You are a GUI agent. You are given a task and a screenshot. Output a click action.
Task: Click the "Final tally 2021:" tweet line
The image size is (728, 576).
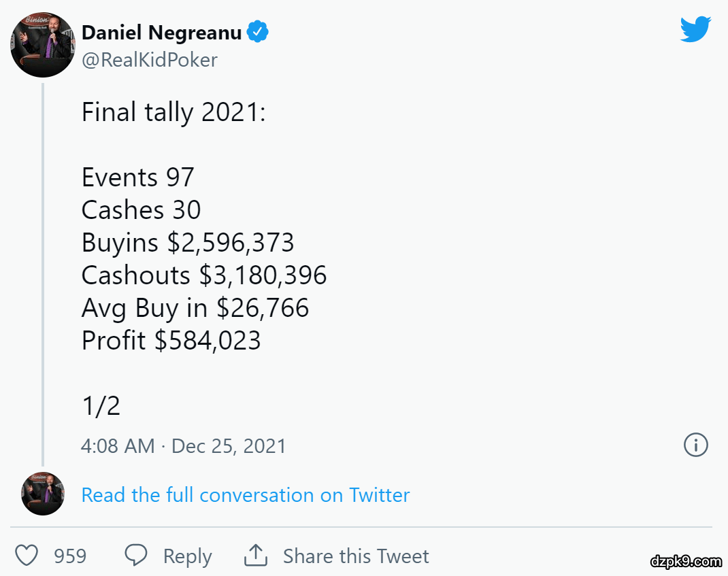pyautogui.click(x=173, y=112)
